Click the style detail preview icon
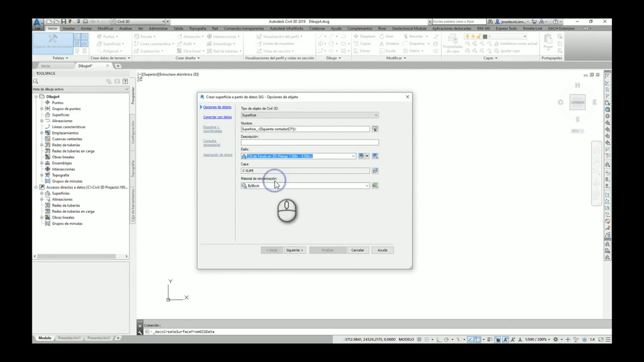 [375, 156]
